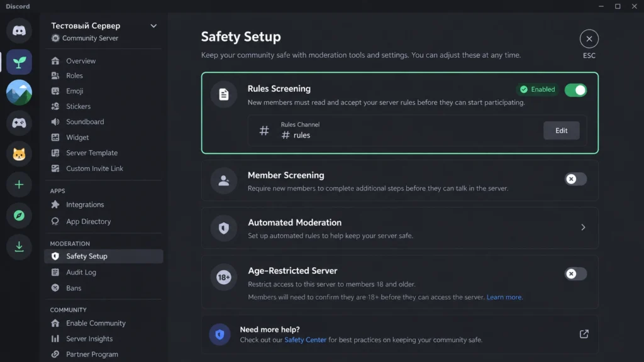Click the Automated Moderation heading

pos(294,222)
